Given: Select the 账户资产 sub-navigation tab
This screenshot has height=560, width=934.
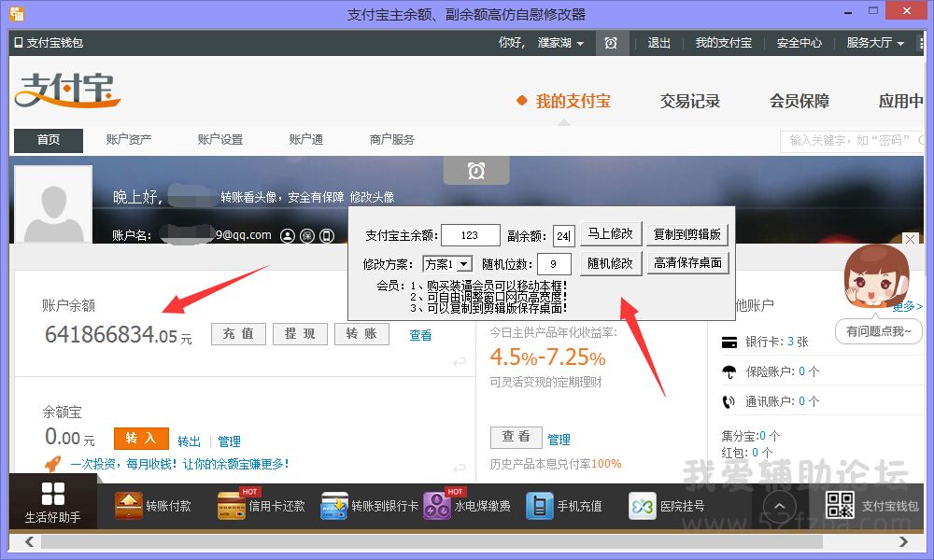Looking at the screenshot, I should tap(129, 140).
